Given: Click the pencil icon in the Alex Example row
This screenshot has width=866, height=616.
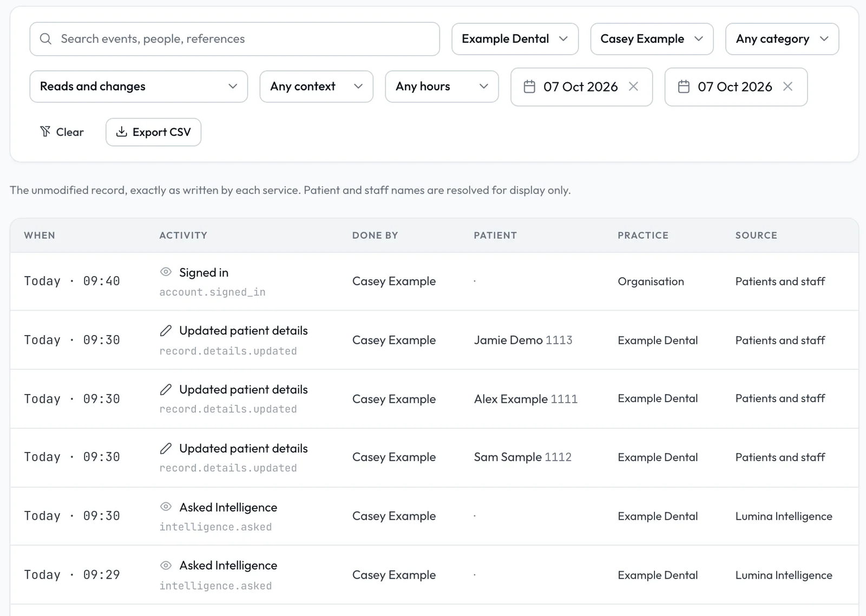Looking at the screenshot, I should pos(166,389).
